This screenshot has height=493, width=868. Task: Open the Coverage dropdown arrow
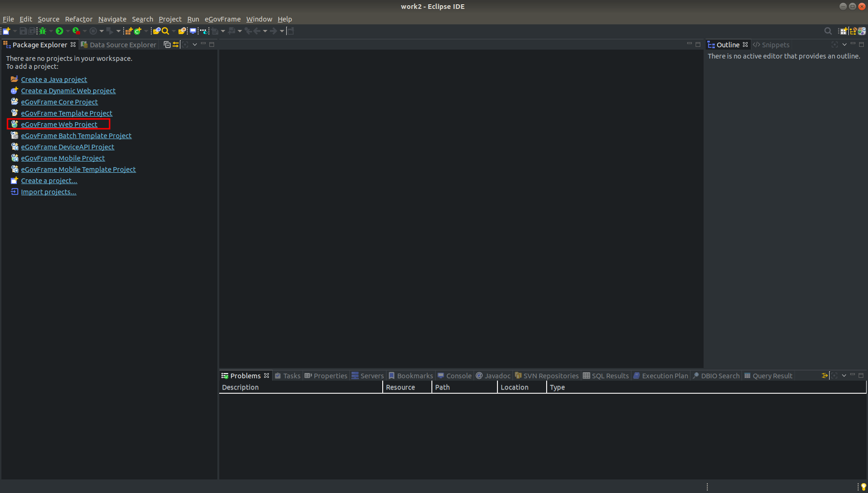click(85, 31)
